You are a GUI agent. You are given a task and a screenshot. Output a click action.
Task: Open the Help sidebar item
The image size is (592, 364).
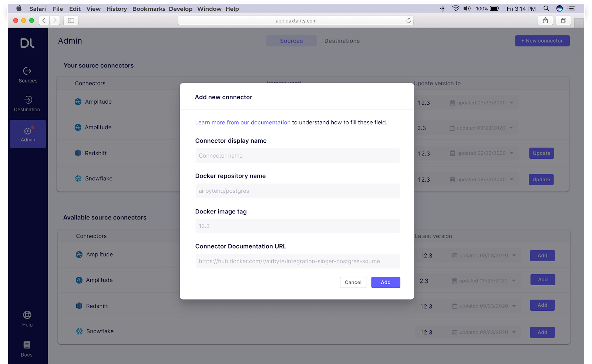coord(27,319)
